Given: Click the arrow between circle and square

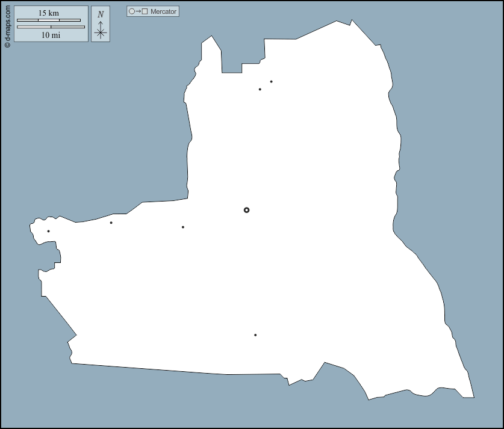Looking at the screenshot, I should click(138, 11).
